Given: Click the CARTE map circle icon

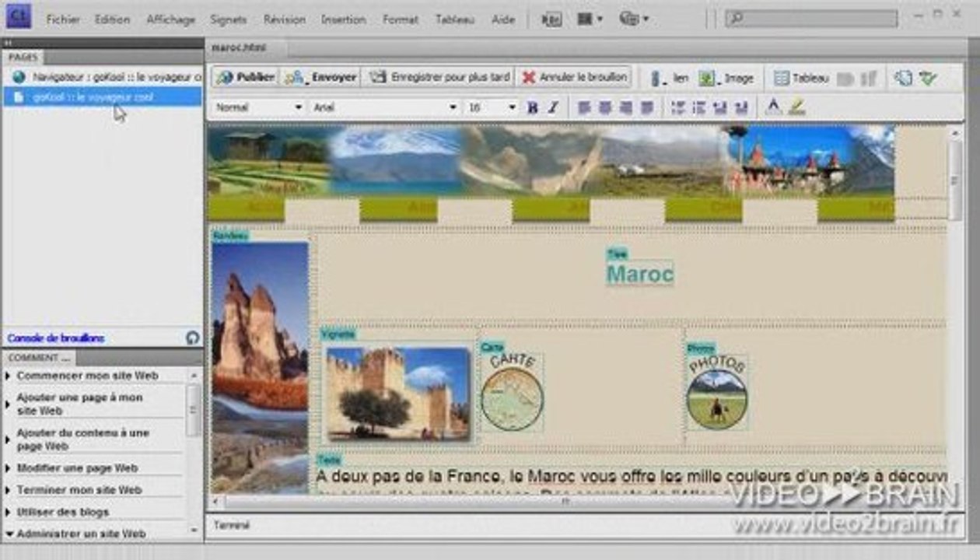Looking at the screenshot, I should pos(512,393).
